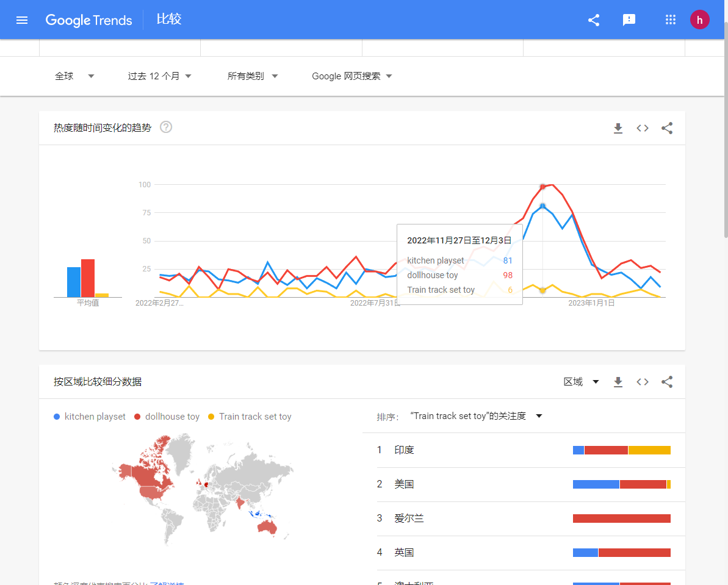Open the 所有类别 category dropdown
728x585 pixels.
coord(253,76)
